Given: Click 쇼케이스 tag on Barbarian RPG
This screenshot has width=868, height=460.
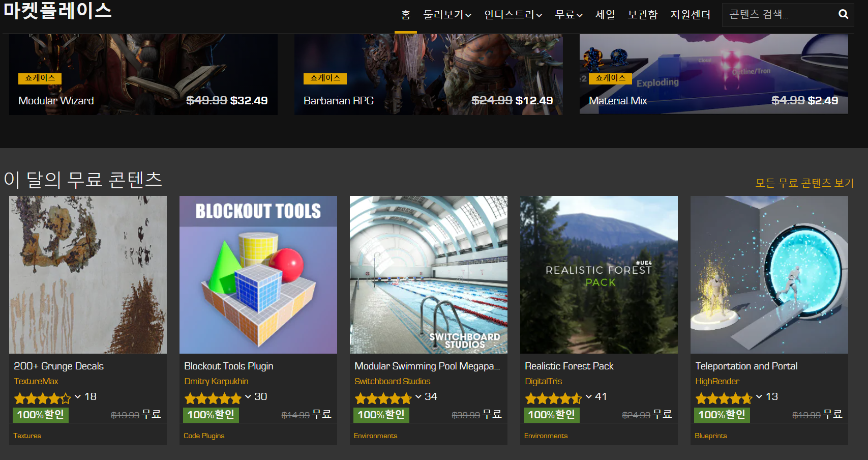Looking at the screenshot, I should [x=325, y=78].
